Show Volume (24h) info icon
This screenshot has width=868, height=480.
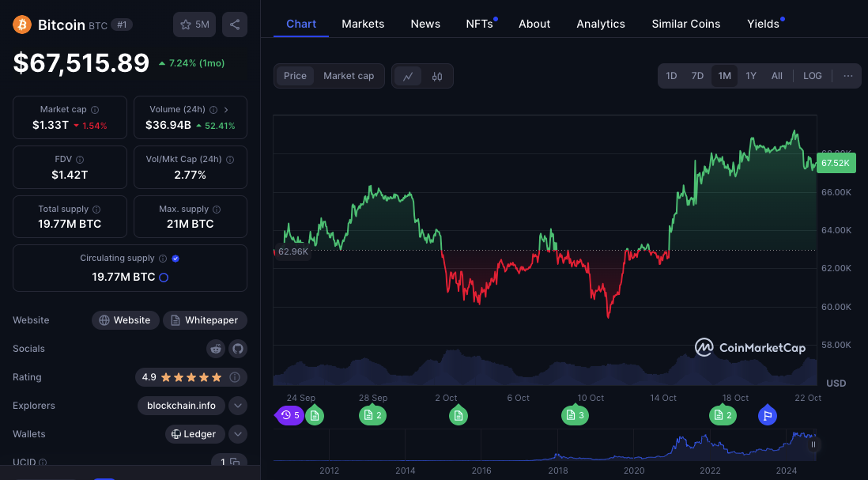[213, 110]
